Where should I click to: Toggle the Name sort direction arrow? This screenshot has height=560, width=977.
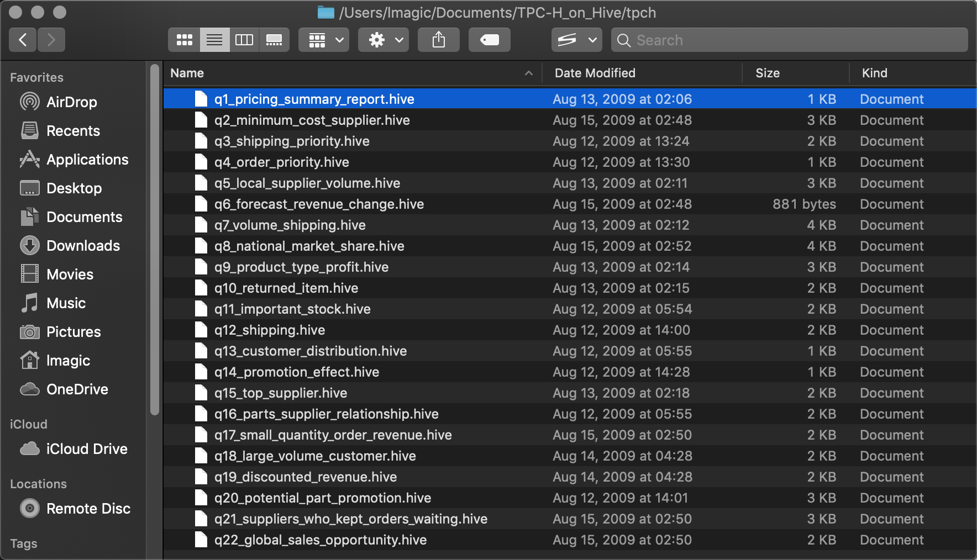[529, 73]
